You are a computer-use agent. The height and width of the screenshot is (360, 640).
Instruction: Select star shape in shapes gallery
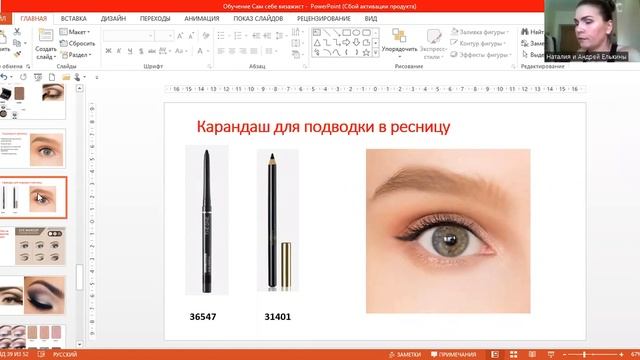366,52
